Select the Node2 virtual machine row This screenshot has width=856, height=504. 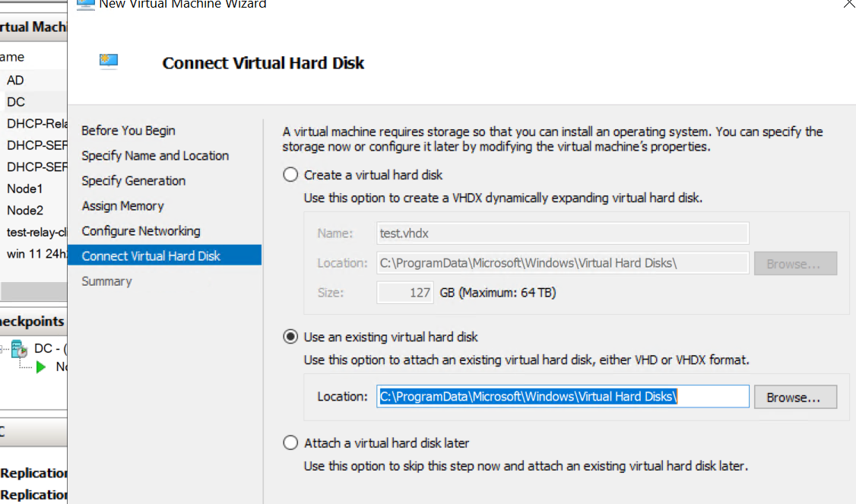(x=25, y=211)
